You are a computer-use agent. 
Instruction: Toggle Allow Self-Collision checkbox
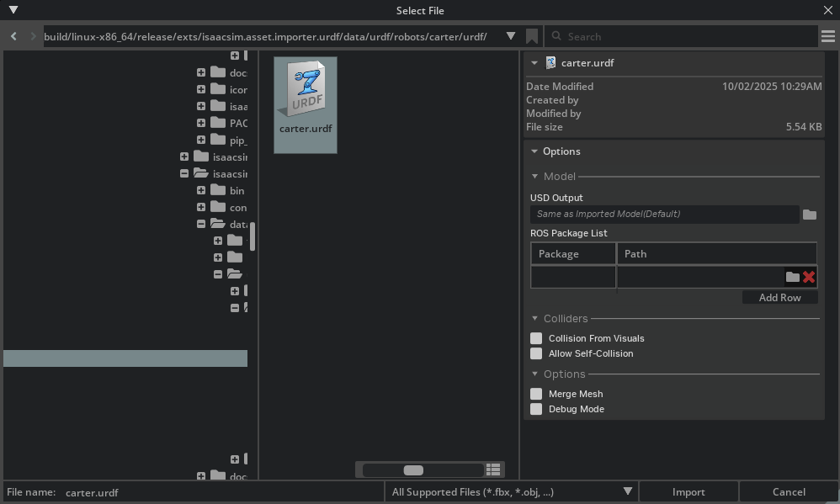coord(536,353)
